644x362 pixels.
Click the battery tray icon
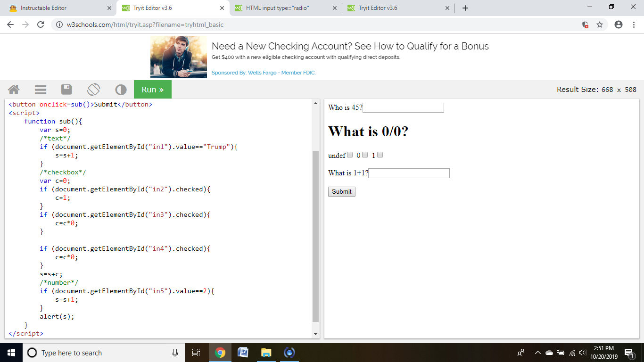point(561,353)
